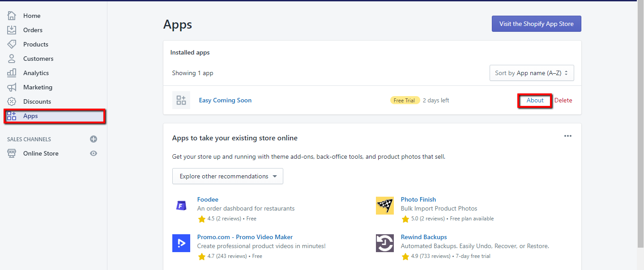This screenshot has width=644, height=270.
Task: Click the star icon beside Foodee rating
Action: click(x=202, y=219)
